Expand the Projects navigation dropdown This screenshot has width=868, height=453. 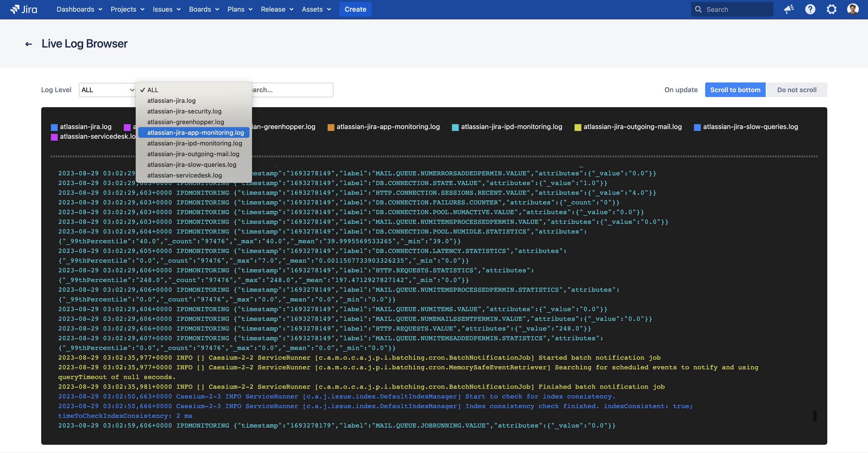pos(127,9)
